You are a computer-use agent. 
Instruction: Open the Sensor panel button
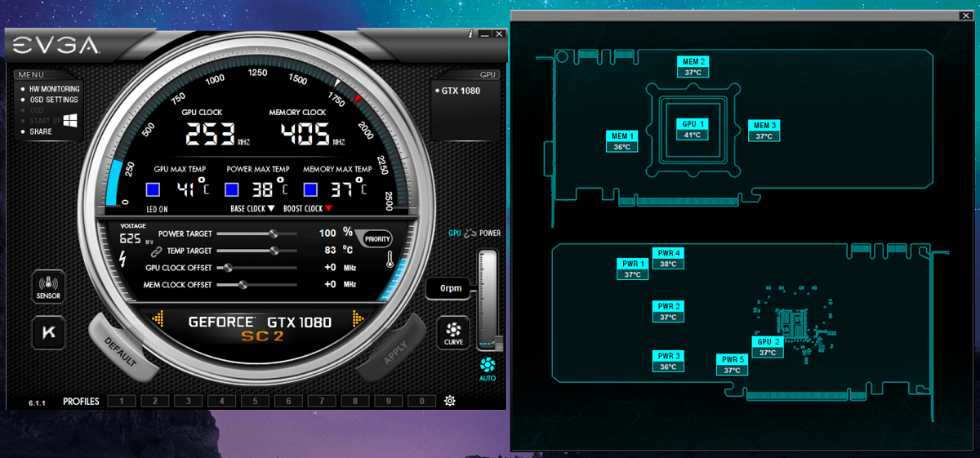(48, 286)
